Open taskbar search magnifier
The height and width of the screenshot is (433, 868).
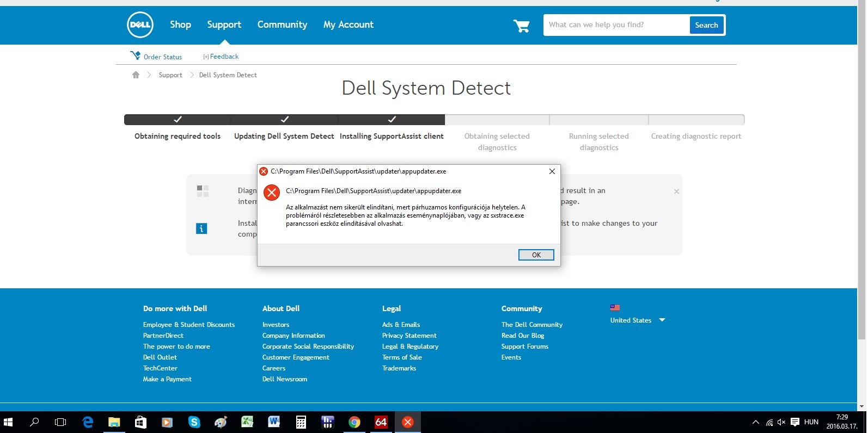point(34,422)
